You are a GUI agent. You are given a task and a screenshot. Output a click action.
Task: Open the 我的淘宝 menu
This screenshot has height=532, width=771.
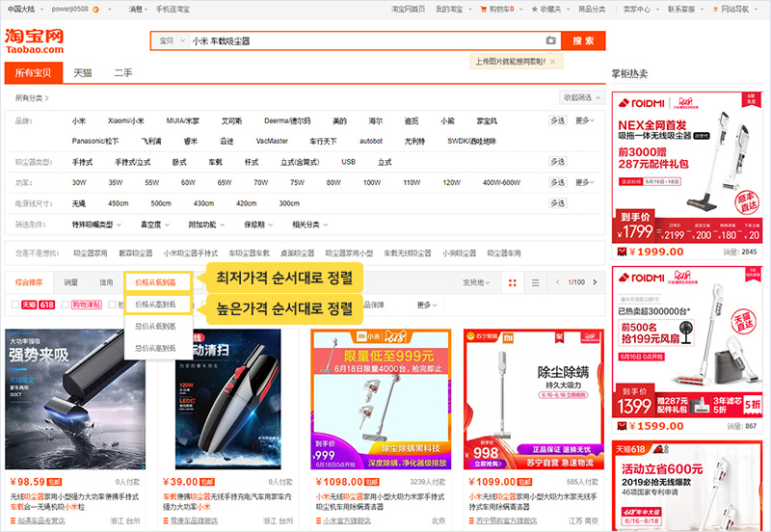click(x=453, y=9)
